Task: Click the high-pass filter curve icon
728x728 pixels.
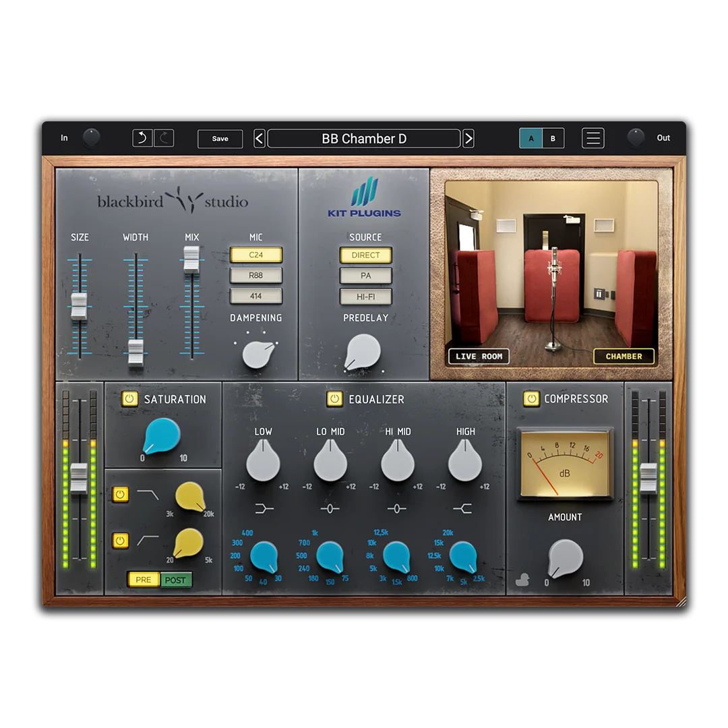Action: [148, 541]
